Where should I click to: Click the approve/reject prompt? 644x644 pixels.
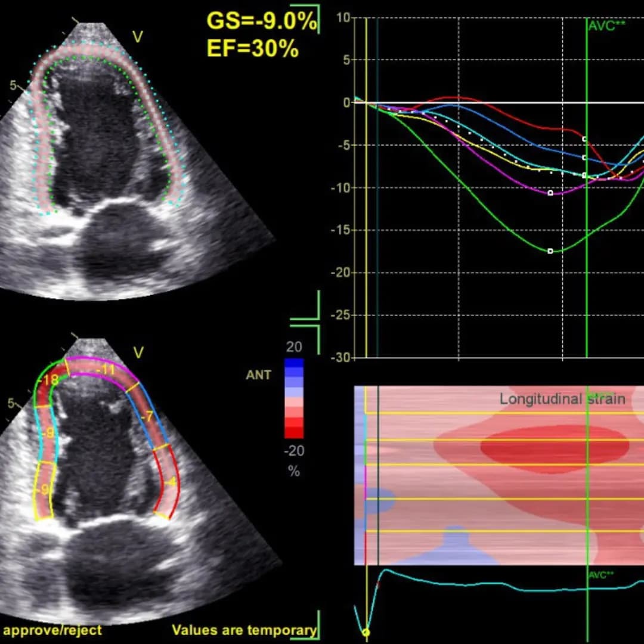(52, 630)
